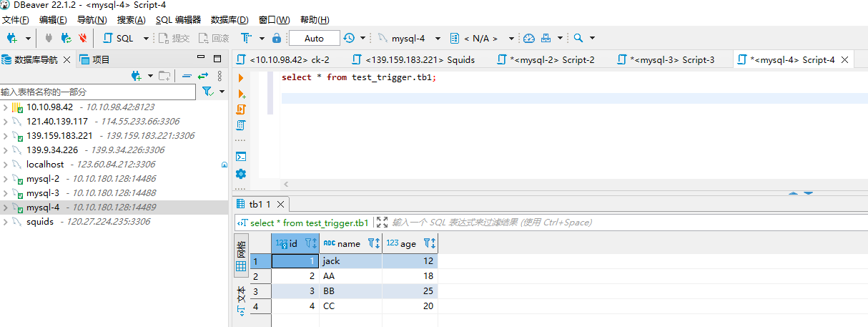Expand the 10.10.98.42 connection node

coord(6,107)
